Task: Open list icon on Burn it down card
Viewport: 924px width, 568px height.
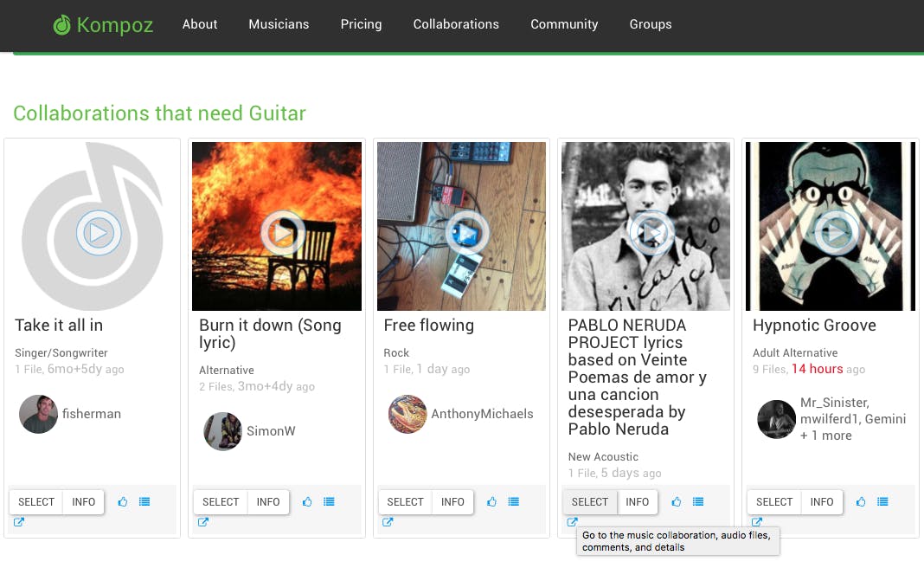Action: click(329, 502)
